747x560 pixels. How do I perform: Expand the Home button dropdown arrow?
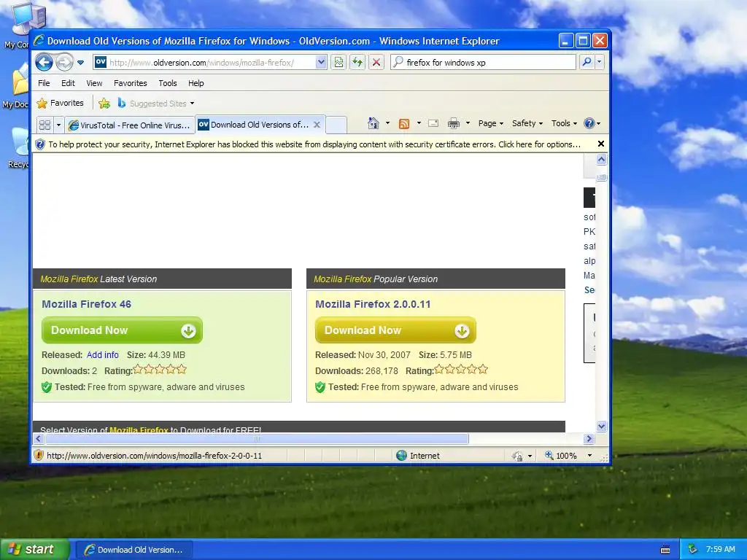(387, 123)
